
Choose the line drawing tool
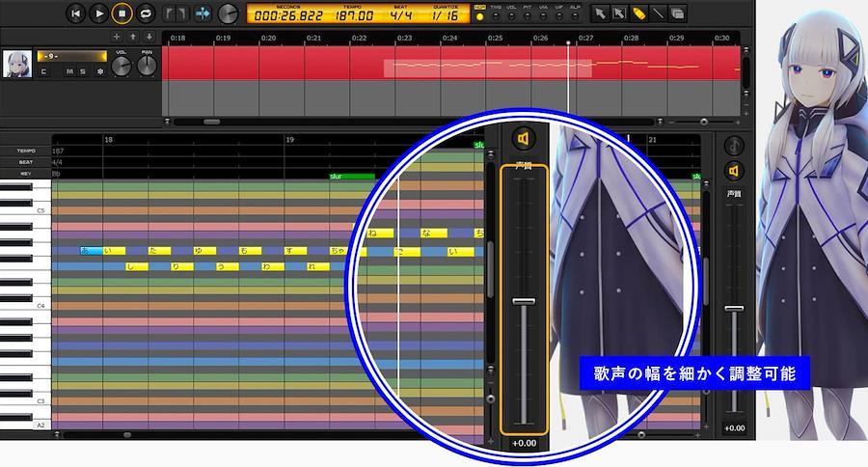click(x=658, y=14)
